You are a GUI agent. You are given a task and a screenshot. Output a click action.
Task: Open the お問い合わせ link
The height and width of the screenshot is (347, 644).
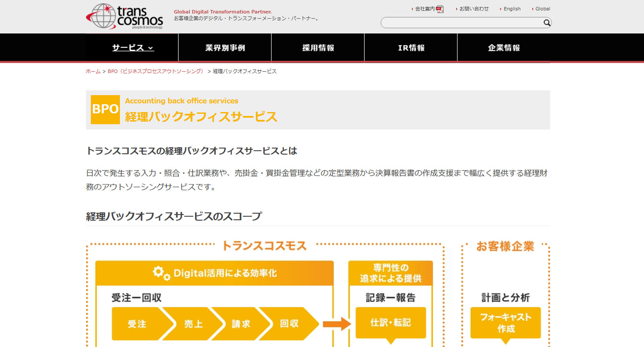(x=474, y=9)
